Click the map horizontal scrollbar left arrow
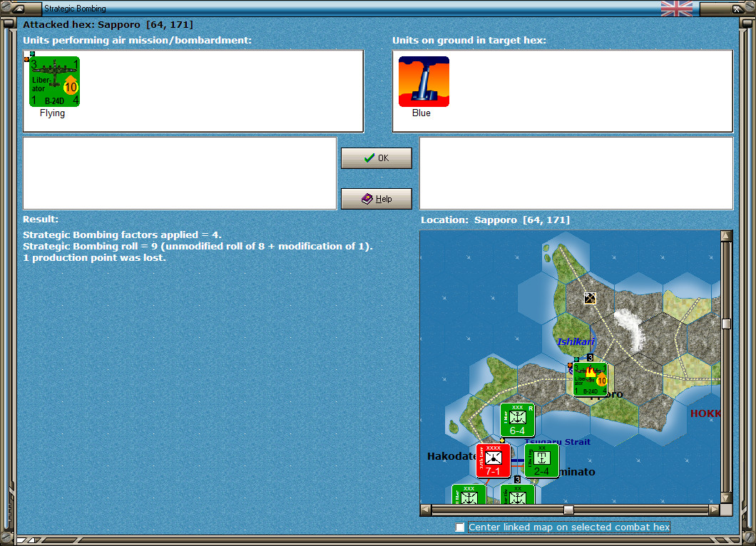 426,510
